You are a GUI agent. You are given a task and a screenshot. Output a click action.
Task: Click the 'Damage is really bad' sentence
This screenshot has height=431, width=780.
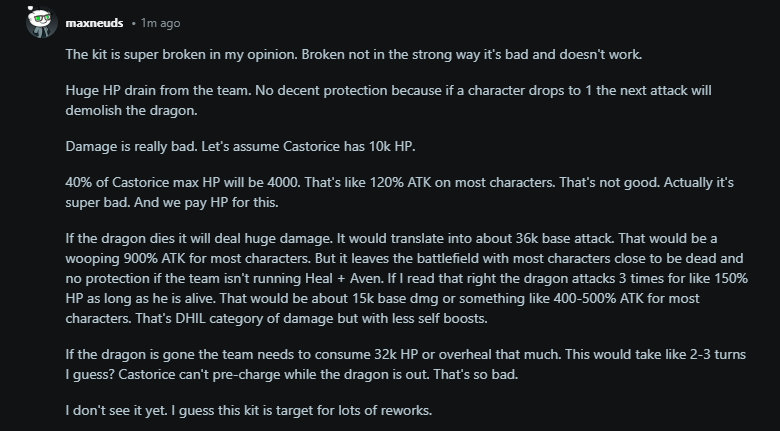click(240, 146)
